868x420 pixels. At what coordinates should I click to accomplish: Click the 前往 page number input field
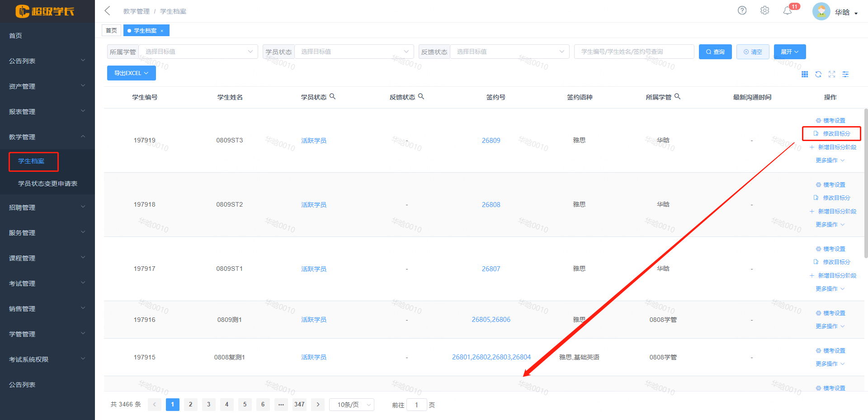(417, 405)
